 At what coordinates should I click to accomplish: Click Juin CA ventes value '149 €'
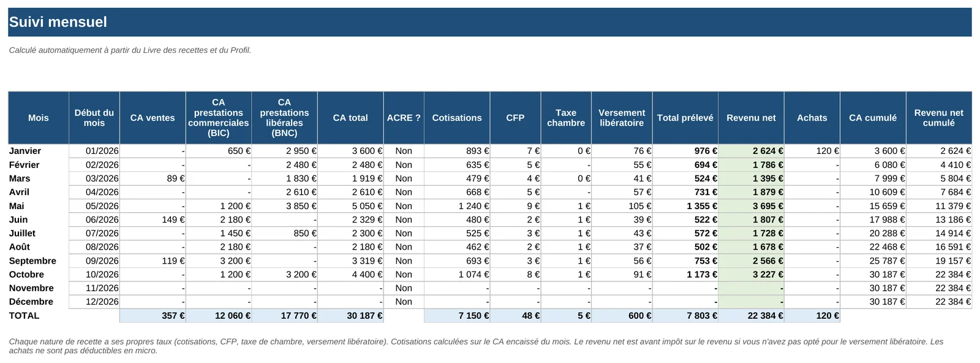click(x=153, y=220)
